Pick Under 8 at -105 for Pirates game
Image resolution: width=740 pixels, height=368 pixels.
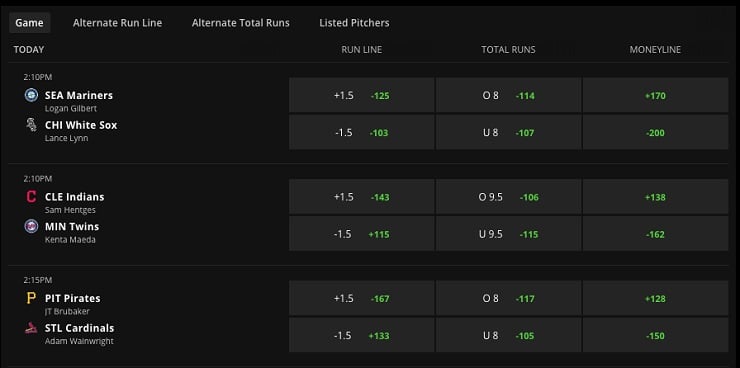pyautogui.click(x=508, y=335)
